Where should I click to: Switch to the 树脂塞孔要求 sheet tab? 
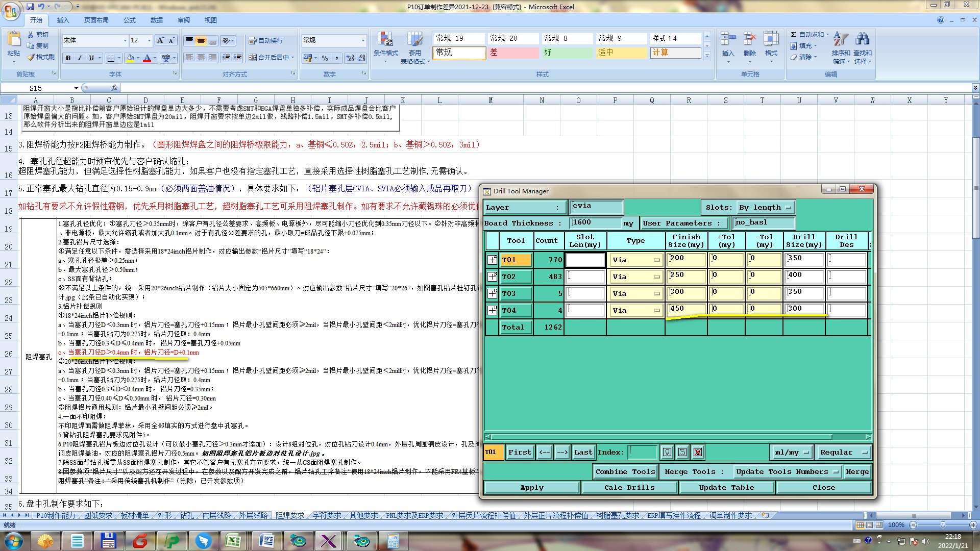618,515
